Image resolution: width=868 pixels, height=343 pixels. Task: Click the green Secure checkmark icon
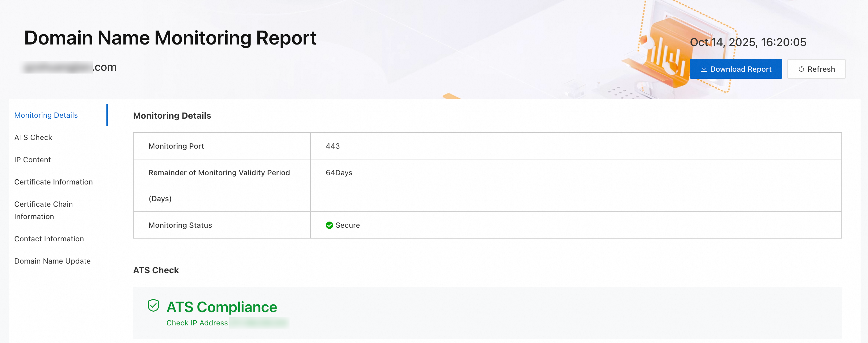point(329,225)
